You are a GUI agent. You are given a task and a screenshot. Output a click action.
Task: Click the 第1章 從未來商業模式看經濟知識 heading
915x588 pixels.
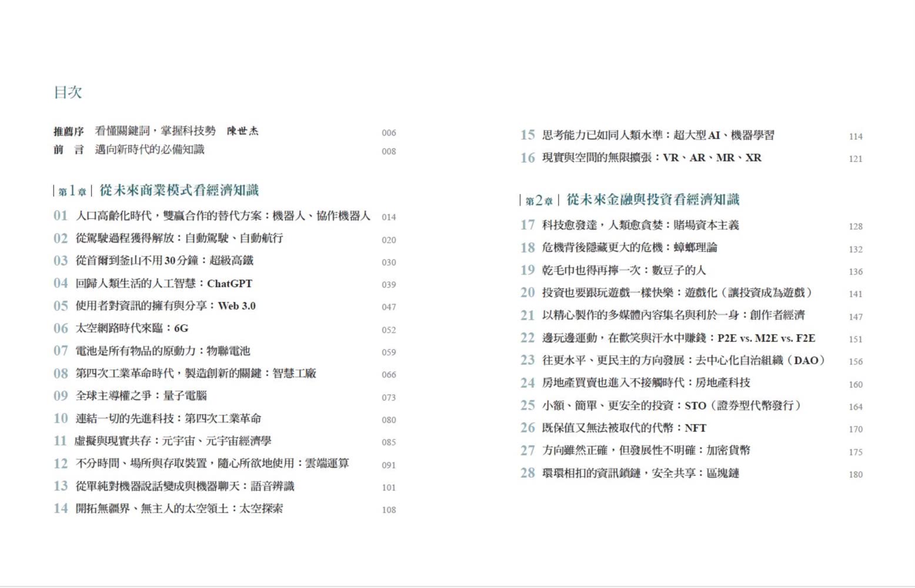pyautogui.click(x=156, y=191)
